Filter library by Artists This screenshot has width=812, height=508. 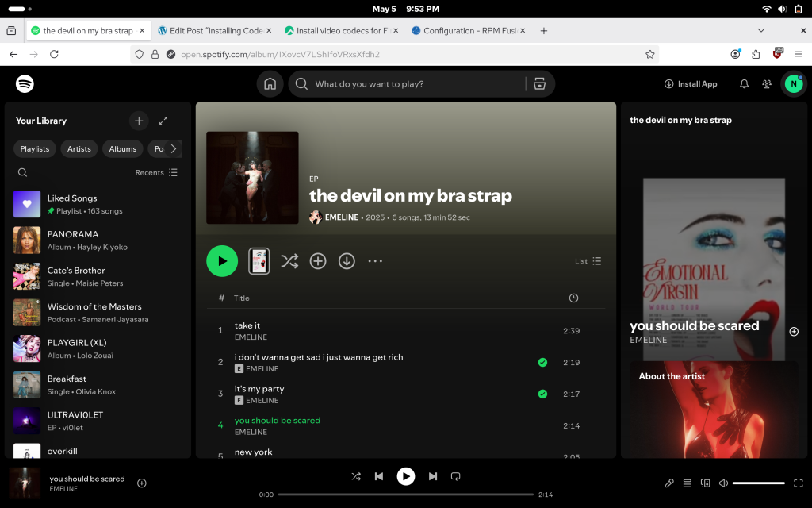79,148
